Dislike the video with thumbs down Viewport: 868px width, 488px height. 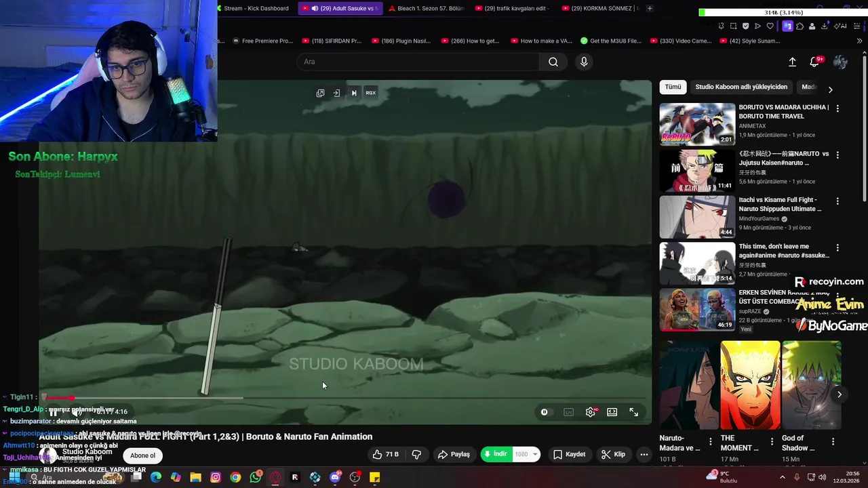[x=416, y=454]
